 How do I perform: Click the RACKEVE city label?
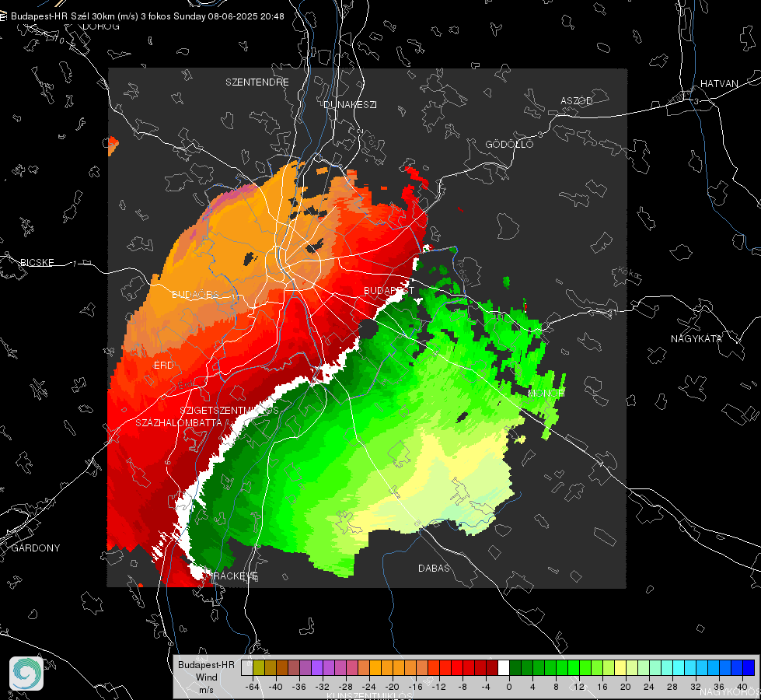coord(235,576)
